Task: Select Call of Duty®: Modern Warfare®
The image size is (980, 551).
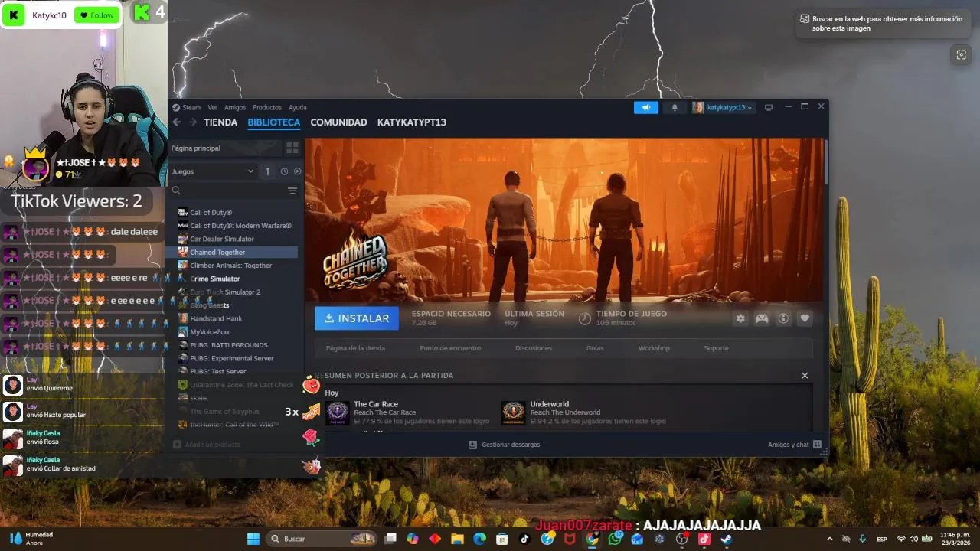Action: pos(240,226)
